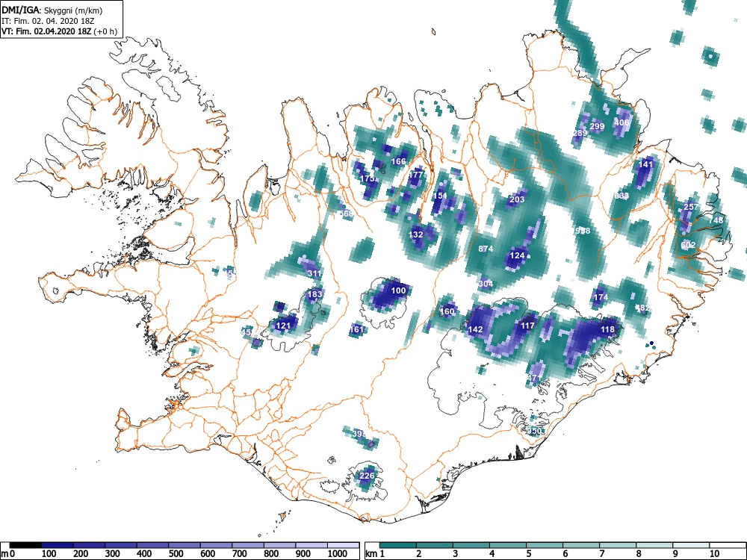The image size is (747, 560).
Task: Select the 118 map label
Action: pos(607,329)
